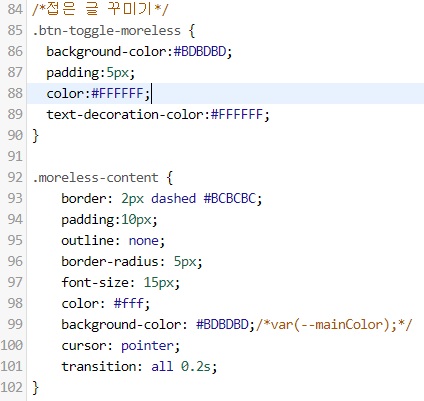Screen dimensions: 424x401
Task: Click the border-radius property
Action: click(x=110, y=262)
